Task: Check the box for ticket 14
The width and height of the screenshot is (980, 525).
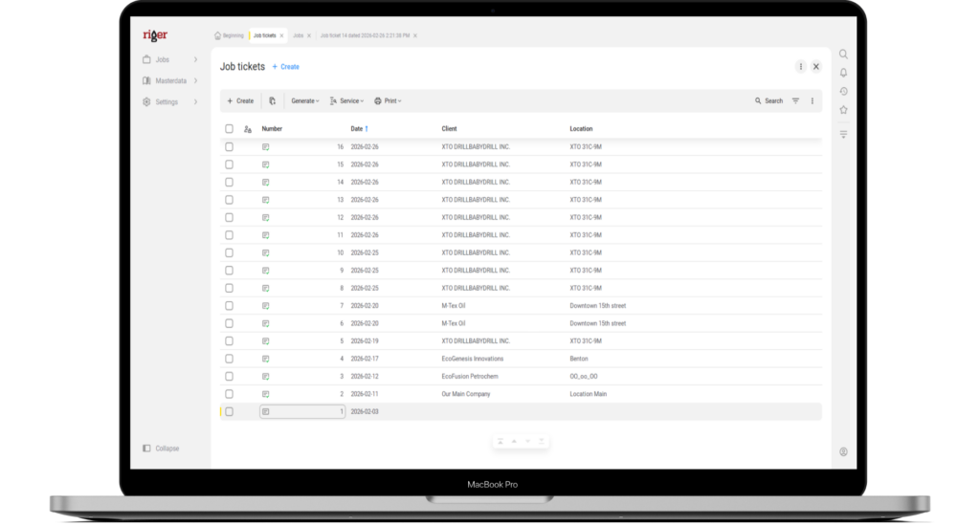Action: pos(230,183)
